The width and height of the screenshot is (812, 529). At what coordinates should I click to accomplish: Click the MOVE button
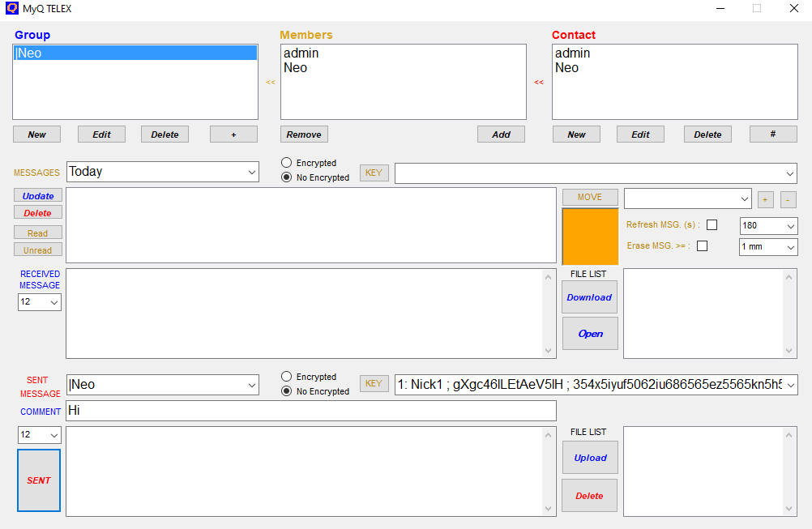590,197
